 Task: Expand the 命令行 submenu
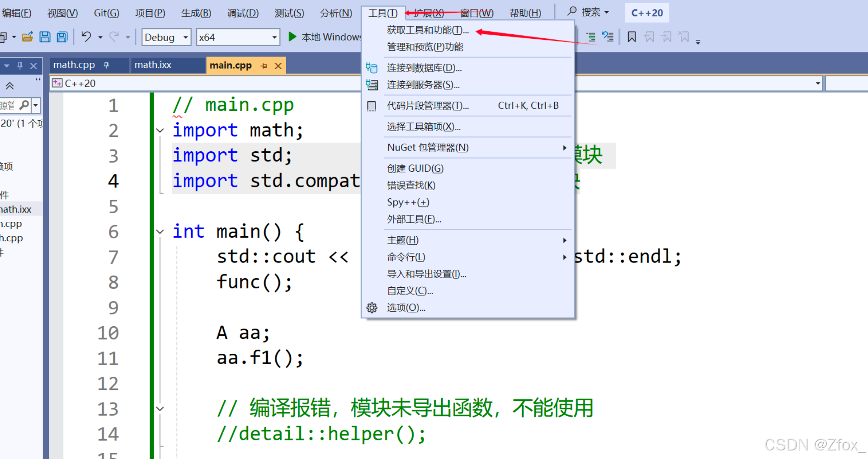pyautogui.click(x=565, y=257)
